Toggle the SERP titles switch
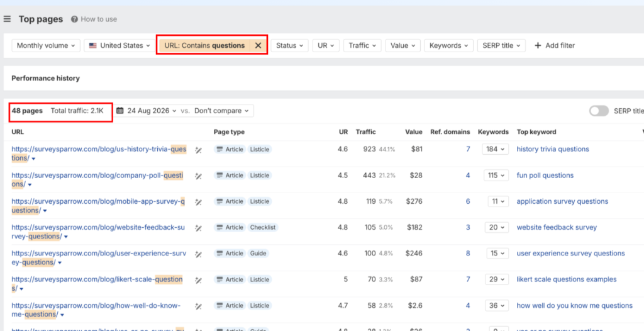 click(599, 111)
